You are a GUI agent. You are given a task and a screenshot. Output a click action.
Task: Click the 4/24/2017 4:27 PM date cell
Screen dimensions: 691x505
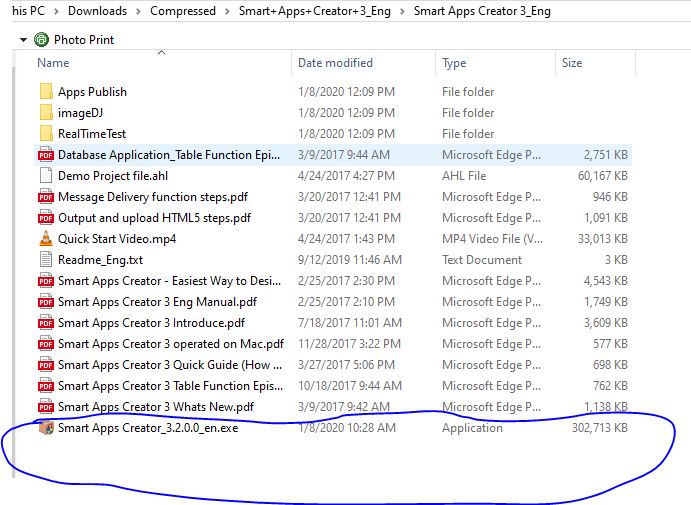(x=346, y=176)
